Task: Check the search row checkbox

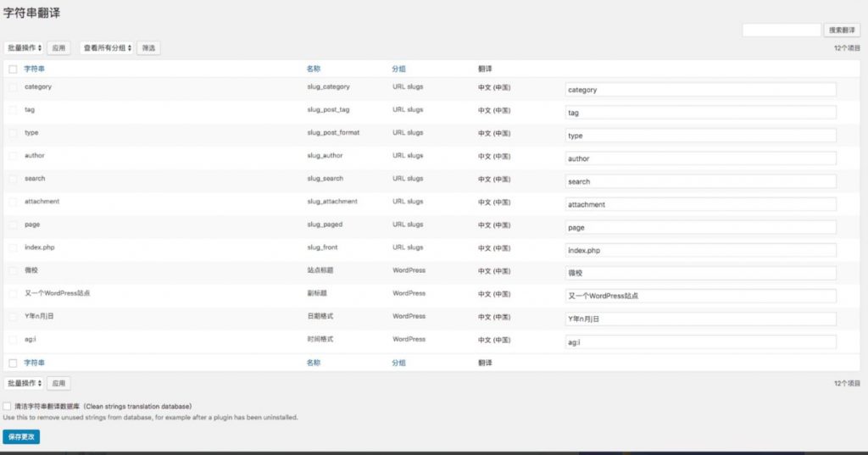Action: tap(13, 180)
